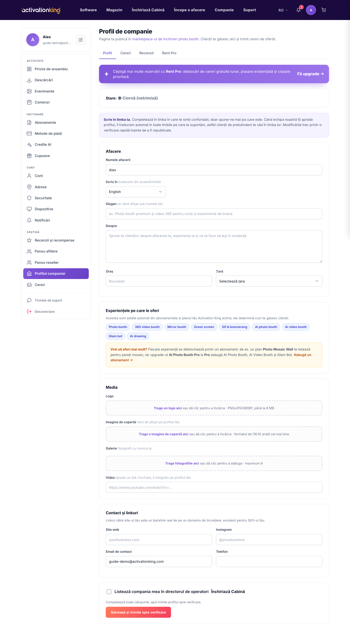
Task: Open the Începe o afacere menu item
Action: pos(189,10)
